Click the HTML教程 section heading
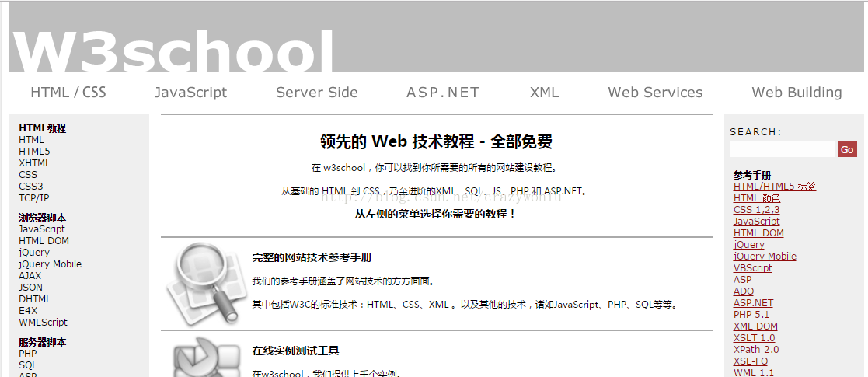Screen dimensions: 868x377 pyautogui.click(x=42, y=128)
